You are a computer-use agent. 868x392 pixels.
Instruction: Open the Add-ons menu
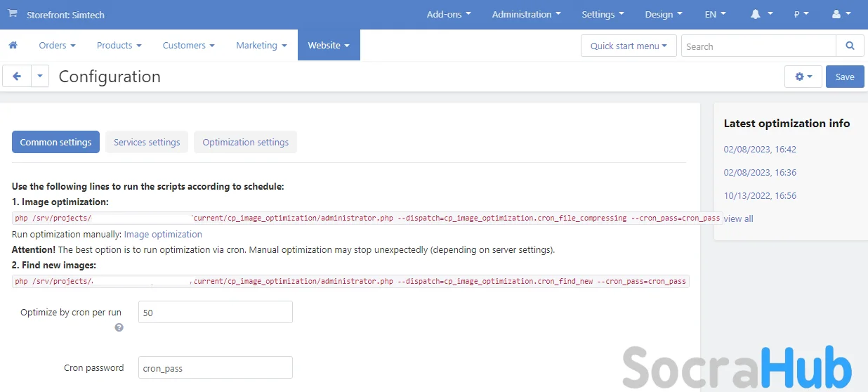pos(449,14)
